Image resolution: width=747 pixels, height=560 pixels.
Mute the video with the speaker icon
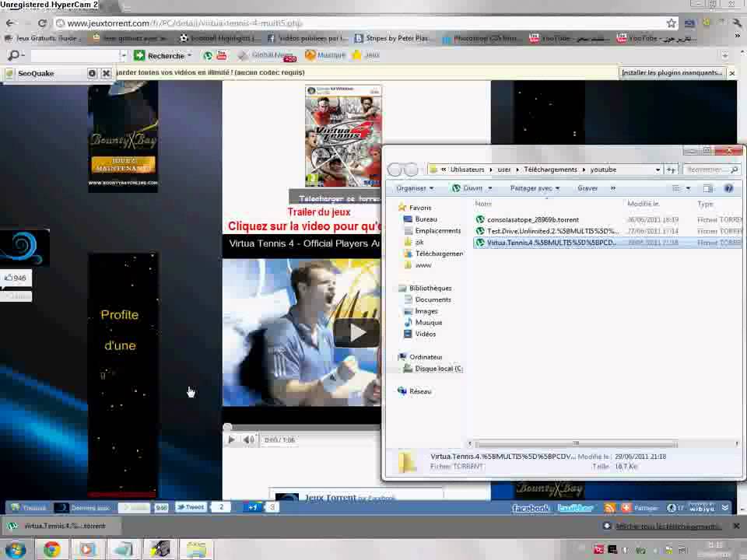point(248,439)
